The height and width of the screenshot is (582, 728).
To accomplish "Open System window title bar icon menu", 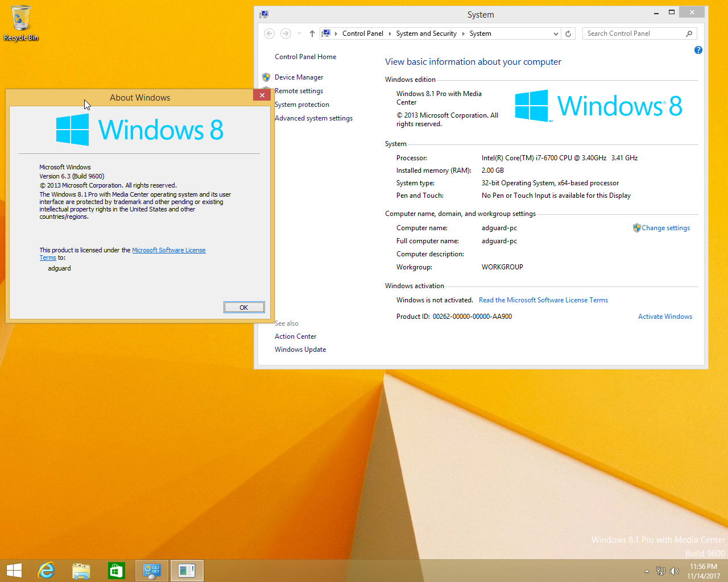I will [264, 14].
